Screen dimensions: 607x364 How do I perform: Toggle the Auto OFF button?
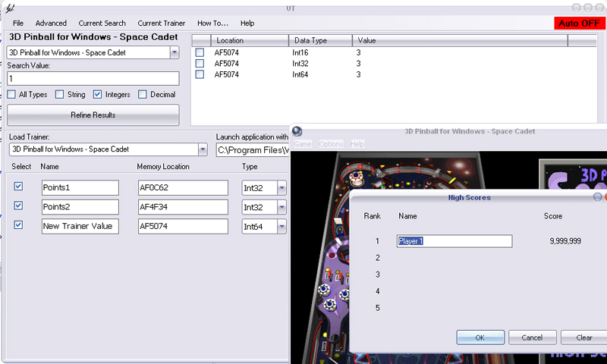pos(579,24)
